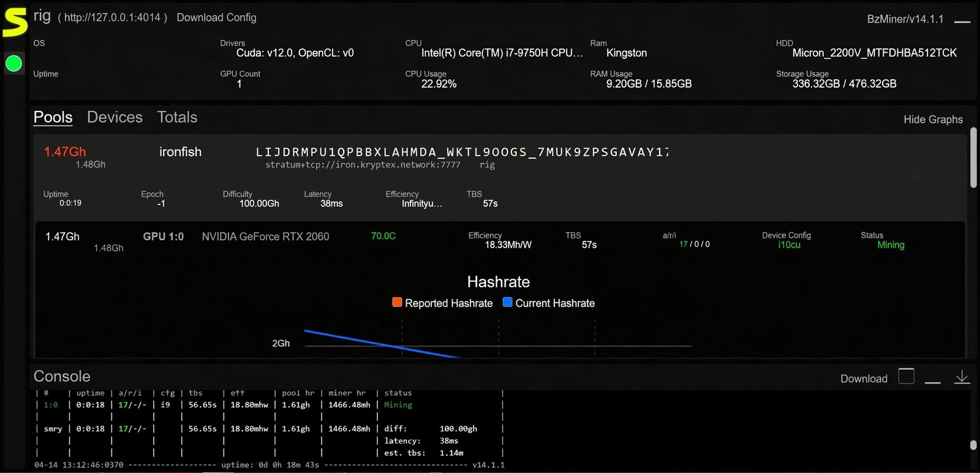980x473 pixels.
Task: Click the Latency 38ms value
Action: click(331, 203)
